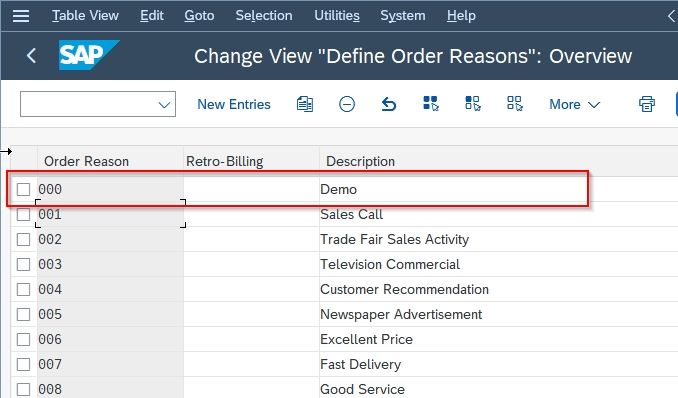Click the SAP logo
This screenshot has height=398, width=678.
click(x=89, y=55)
